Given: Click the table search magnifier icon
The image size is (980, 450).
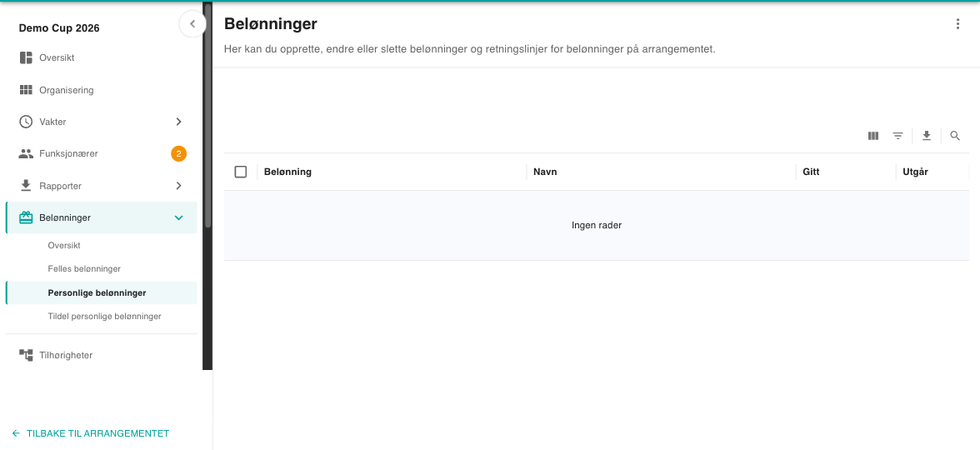Looking at the screenshot, I should pyautogui.click(x=955, y=136).
